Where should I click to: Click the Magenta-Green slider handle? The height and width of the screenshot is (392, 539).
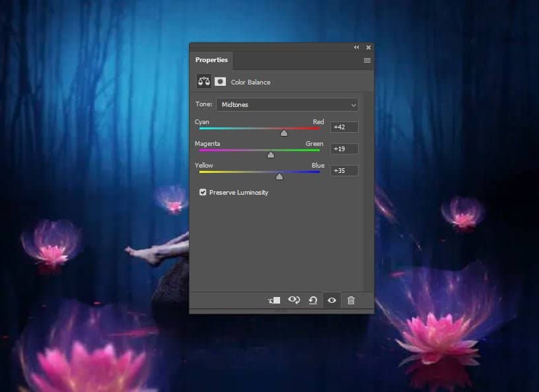pyautogui.click(x=270, y=155)
